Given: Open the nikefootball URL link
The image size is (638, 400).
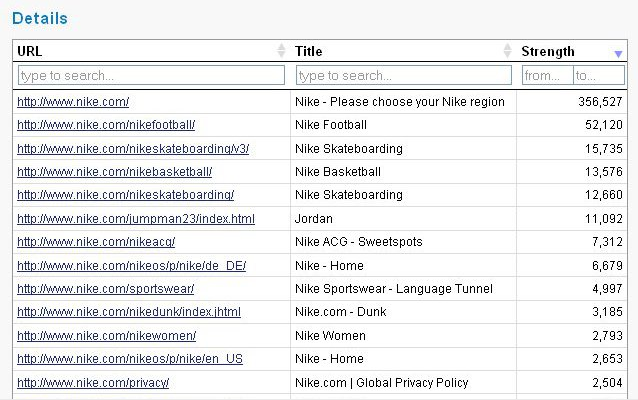Looking at the screenshot, I should 106,125.
